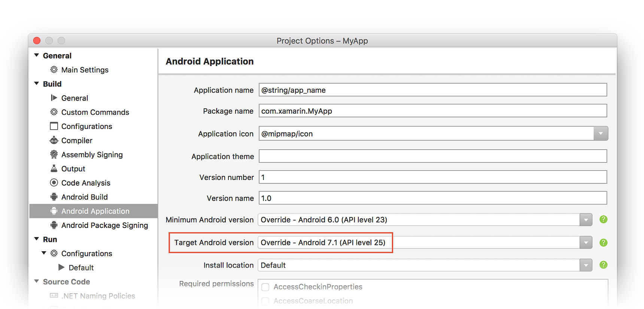Close the Project Options window

click(x=37, y=40)
